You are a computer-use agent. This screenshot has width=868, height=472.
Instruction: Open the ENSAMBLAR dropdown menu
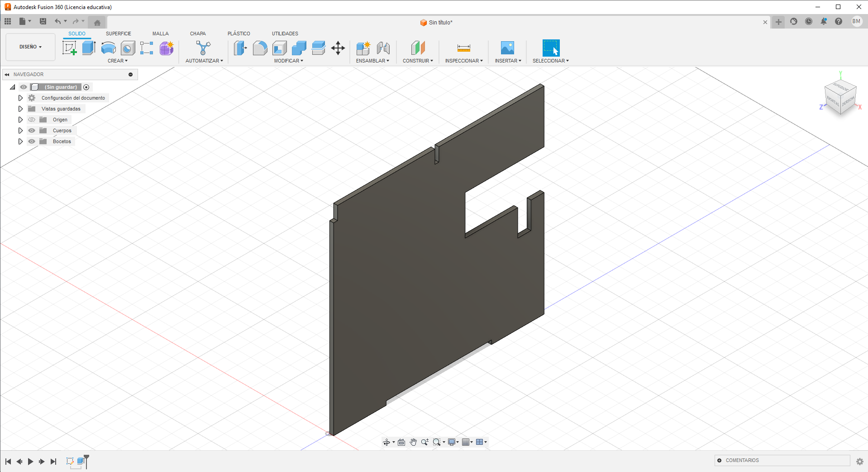pos(372,61)
